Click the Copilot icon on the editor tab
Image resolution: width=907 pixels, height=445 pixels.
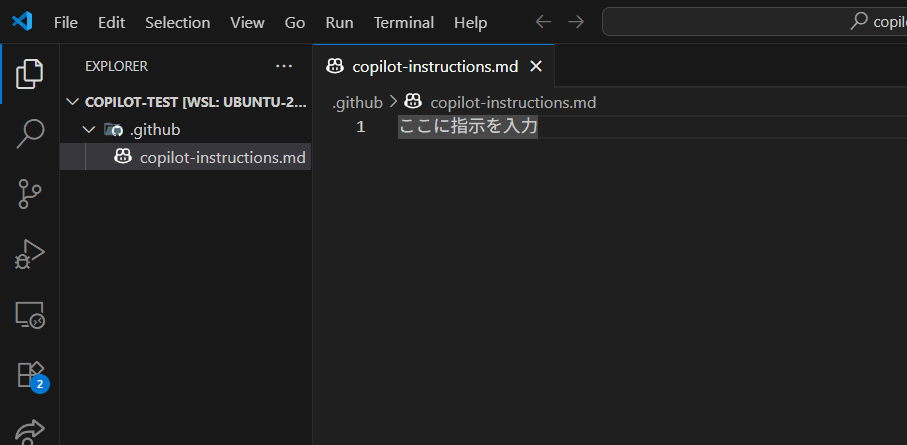click(x=335, y=66)
